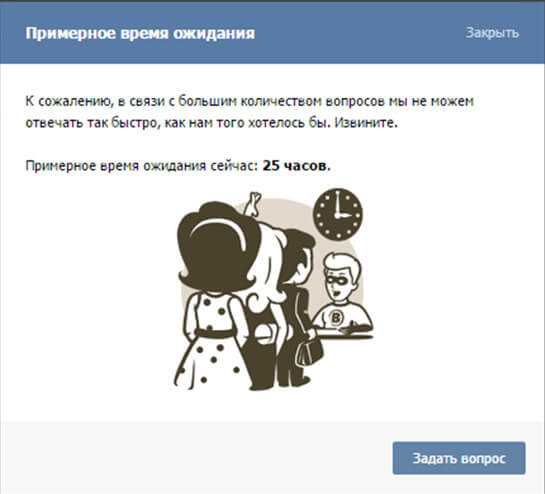Click the girl in the polka dot dress
This screenshot has height=494, width=545.
point(213,295)
